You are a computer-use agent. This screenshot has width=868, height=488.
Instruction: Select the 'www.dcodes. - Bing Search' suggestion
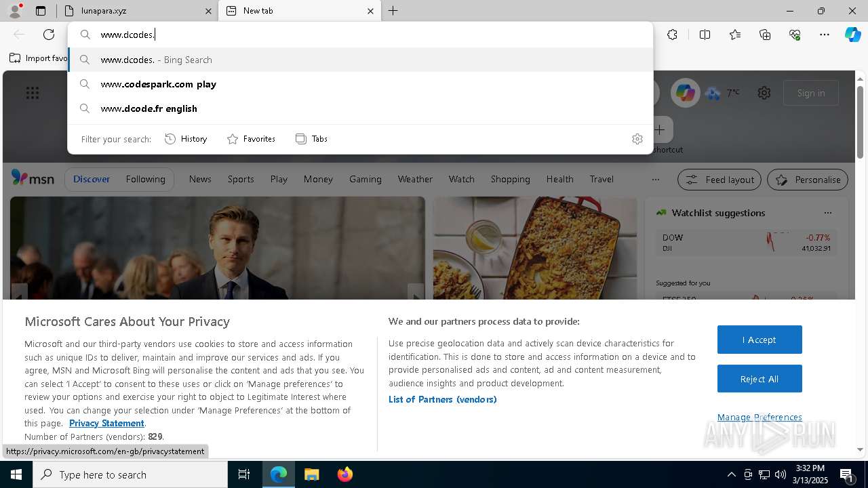click(360, 60)
